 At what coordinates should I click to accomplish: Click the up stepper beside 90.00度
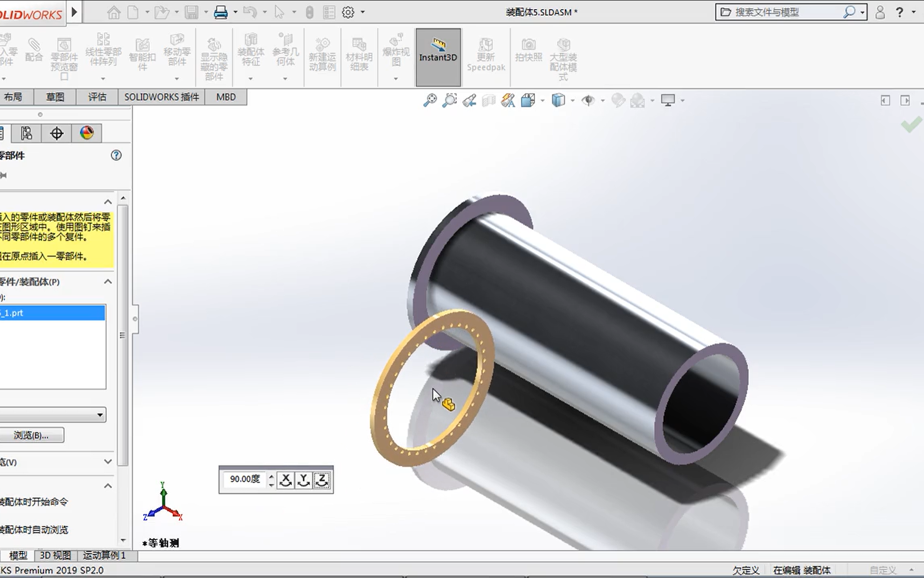point(271,476)
